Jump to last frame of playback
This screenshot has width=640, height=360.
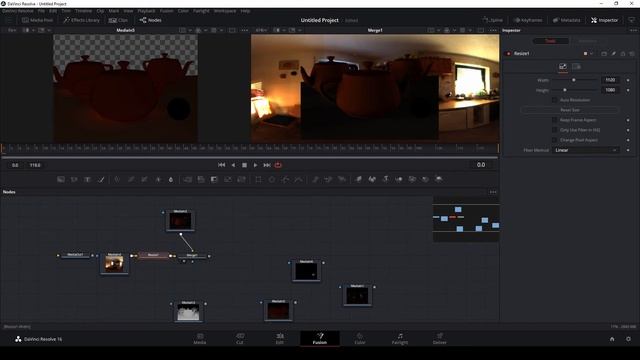pyautogui.click(x=267, y=165)
